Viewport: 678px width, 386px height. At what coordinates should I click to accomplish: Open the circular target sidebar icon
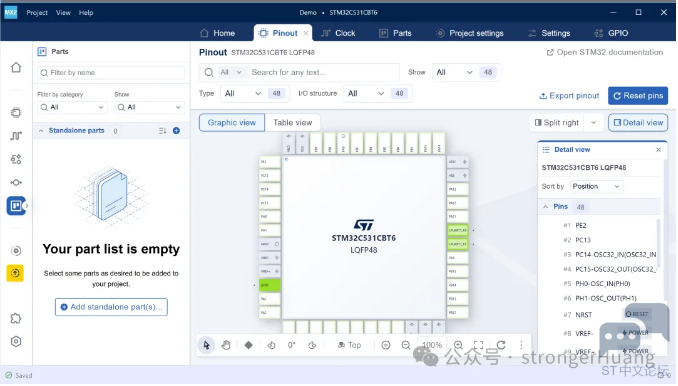pos(16,252)
